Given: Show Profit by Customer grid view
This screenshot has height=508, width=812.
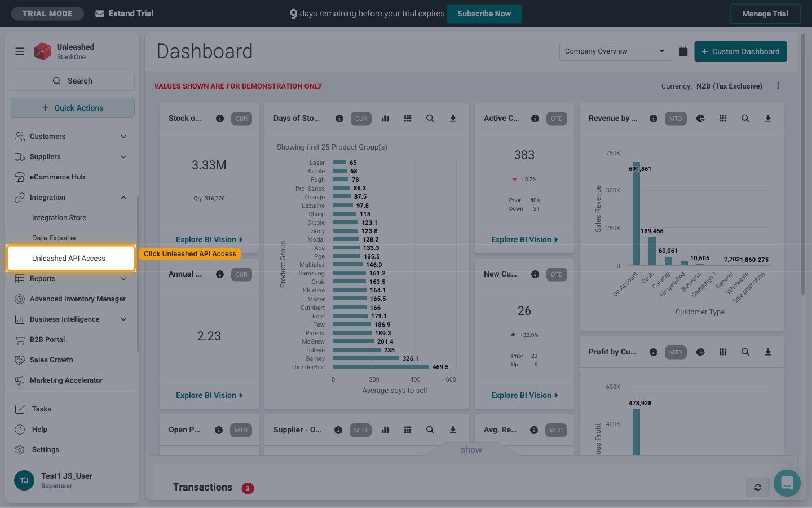Looking at the screenshot, I should coord(723,352).
